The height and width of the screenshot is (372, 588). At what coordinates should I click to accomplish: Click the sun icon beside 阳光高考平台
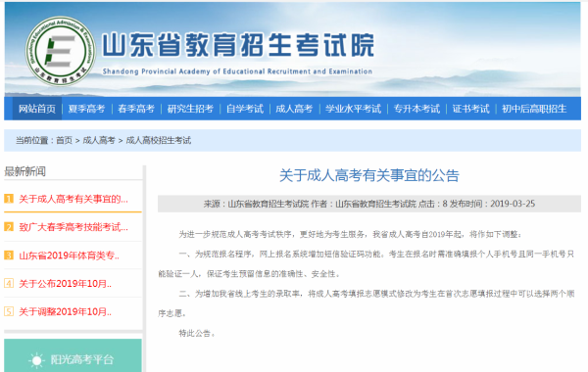(37, 360)
